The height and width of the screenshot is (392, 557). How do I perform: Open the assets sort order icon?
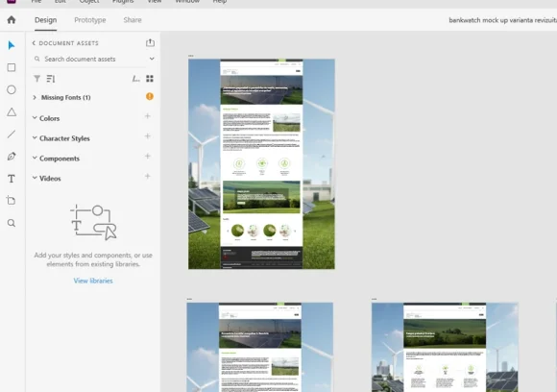coord(51,79)
